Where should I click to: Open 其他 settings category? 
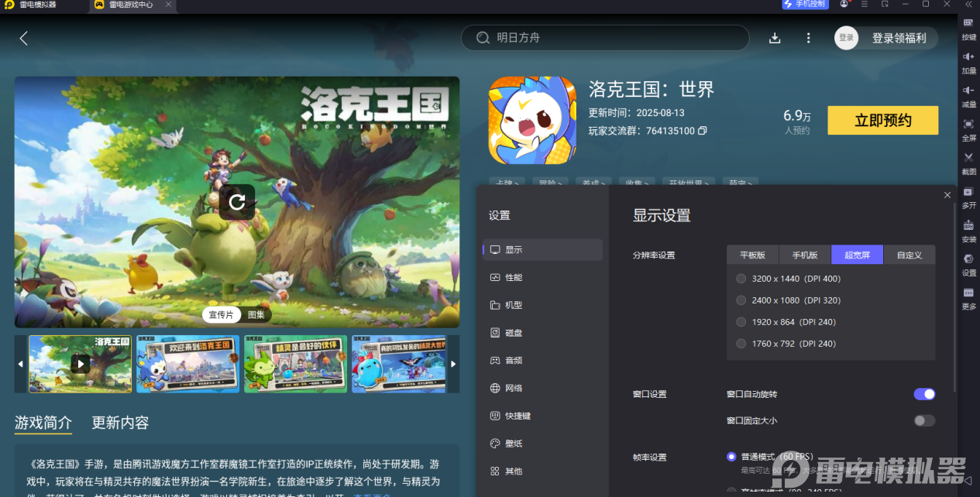tap(542, 471)
